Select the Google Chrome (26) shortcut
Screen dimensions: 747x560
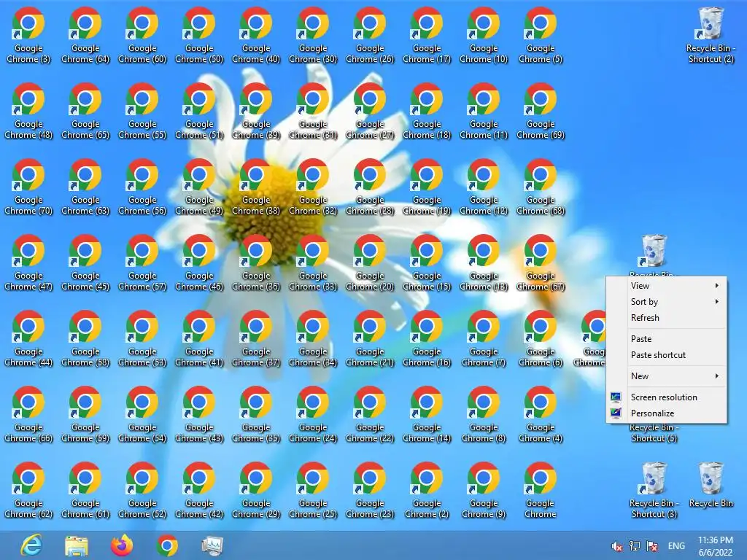pos(370,36)
